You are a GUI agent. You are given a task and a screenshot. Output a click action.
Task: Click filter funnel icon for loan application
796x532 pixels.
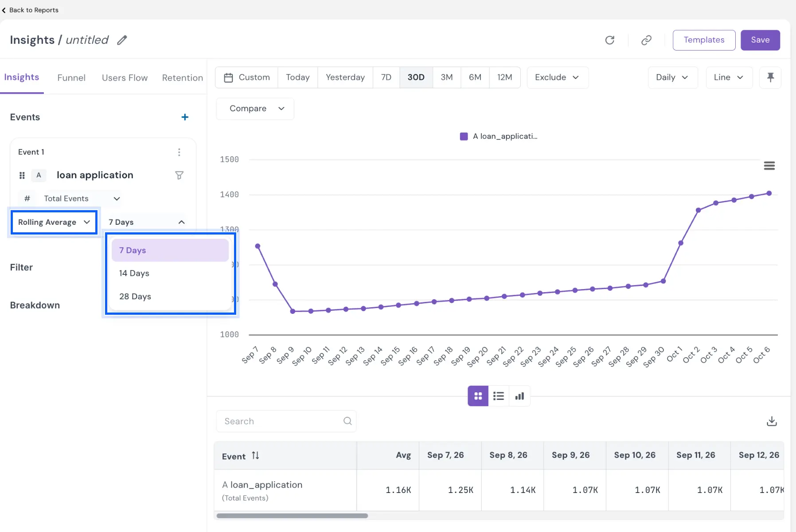179,175
